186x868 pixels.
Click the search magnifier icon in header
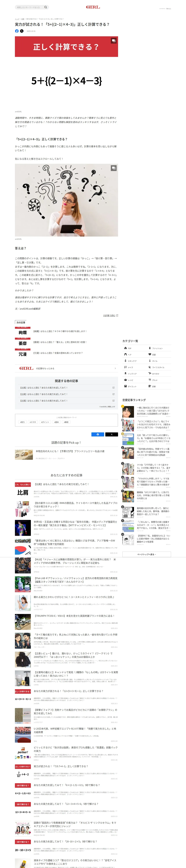[x=46, y=7]
